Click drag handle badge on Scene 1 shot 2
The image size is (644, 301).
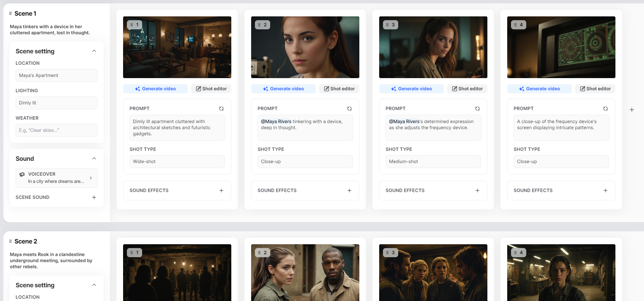pyautogui.click(x=263, y=25)
